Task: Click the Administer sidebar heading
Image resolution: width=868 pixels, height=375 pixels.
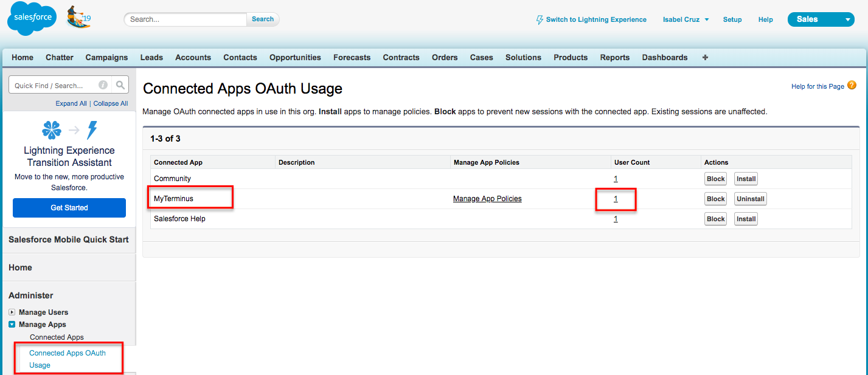Action: (31, 295)
